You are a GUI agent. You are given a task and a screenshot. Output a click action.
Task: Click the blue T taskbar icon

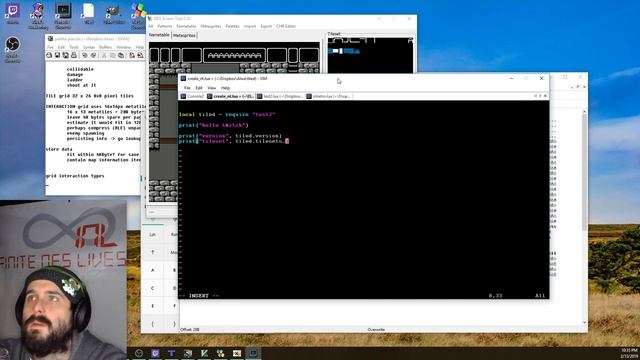(x=171, y=353)
